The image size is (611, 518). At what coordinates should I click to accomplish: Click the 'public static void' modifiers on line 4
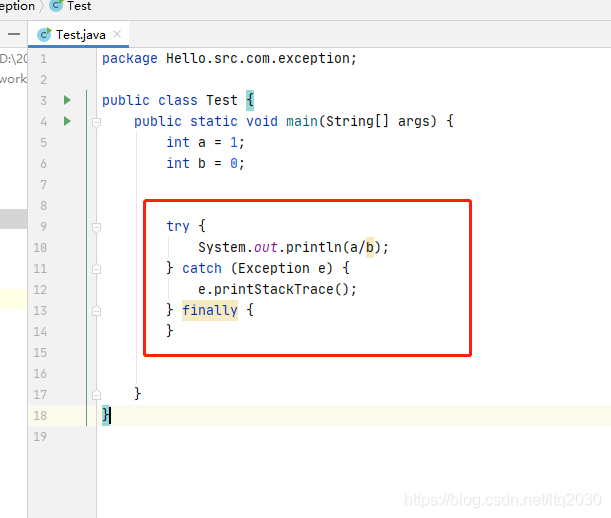click(x=206, y=121)
